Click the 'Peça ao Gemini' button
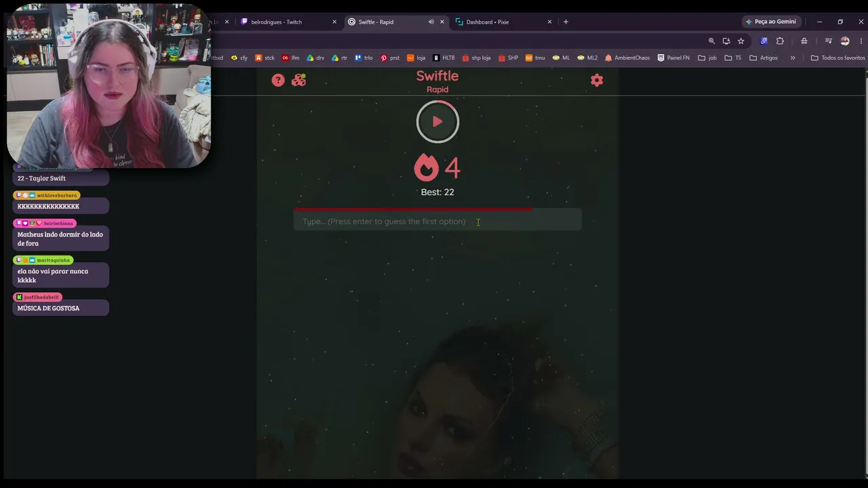The image size is (868, 488). click(771, 22)
